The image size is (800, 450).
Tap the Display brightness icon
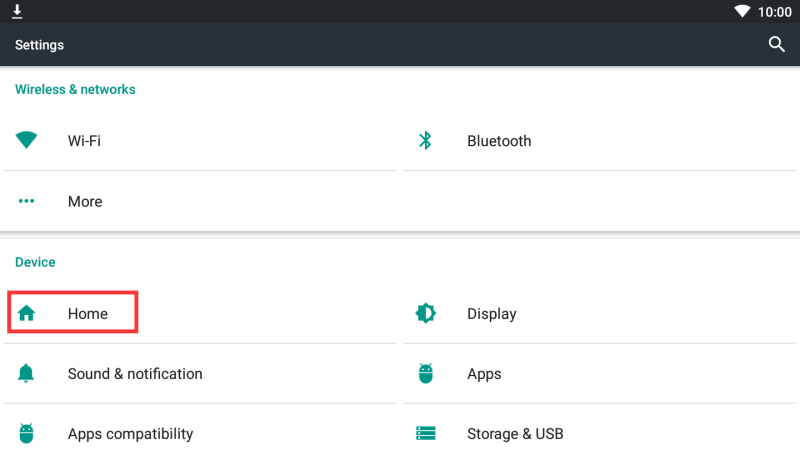(426, 314)
